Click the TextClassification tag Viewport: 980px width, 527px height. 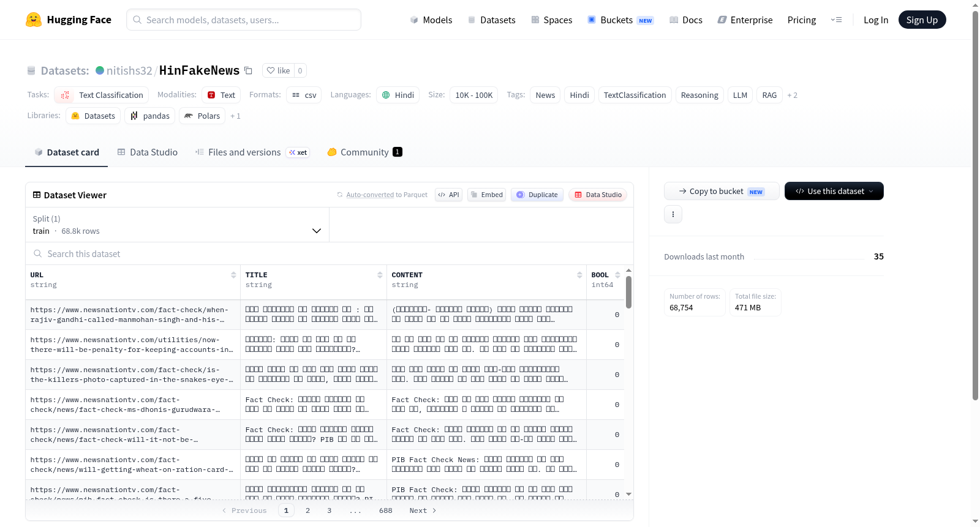pyautogui.click(x=635, y=95)
